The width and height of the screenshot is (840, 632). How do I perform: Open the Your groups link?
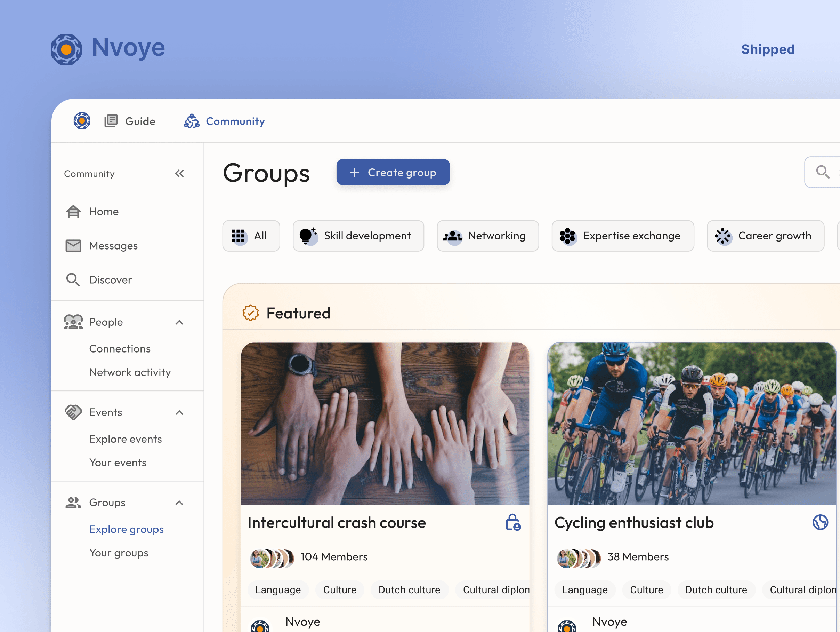point(119,553)
